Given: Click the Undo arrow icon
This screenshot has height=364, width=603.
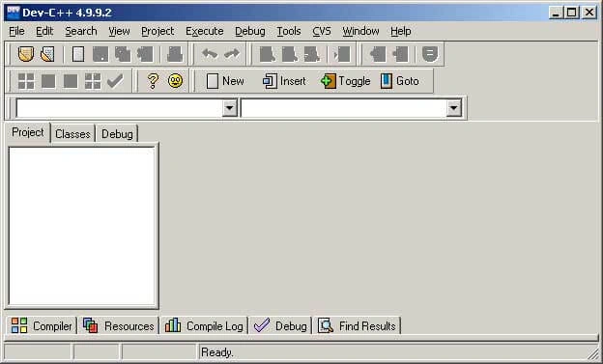Looking at the screenshot, I should tap(210, 54).
